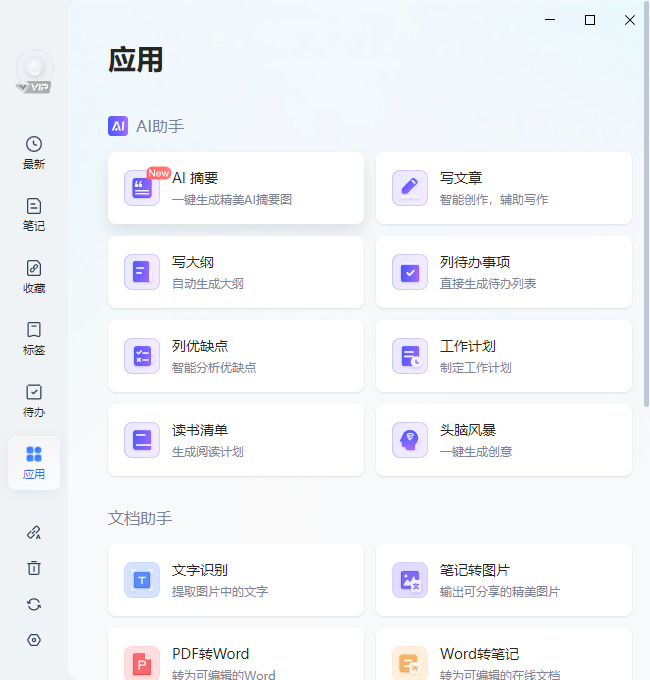Click the 应用 page title
The height and width of the screenshot is (680, 650).
(x=135, y=60)
